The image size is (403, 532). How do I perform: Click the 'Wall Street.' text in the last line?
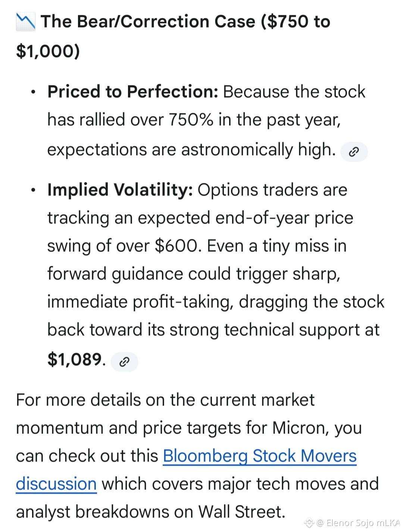coord(242,511)
